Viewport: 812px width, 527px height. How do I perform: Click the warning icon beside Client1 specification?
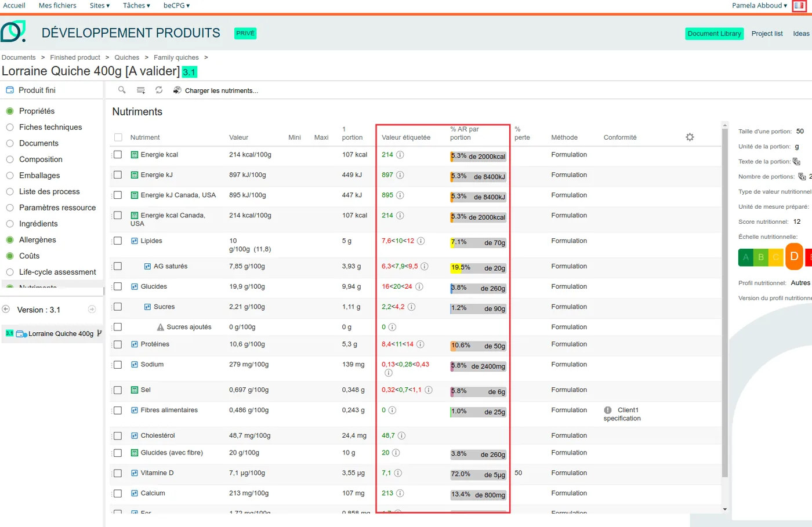pyautogui.click(x=608, y=410)
